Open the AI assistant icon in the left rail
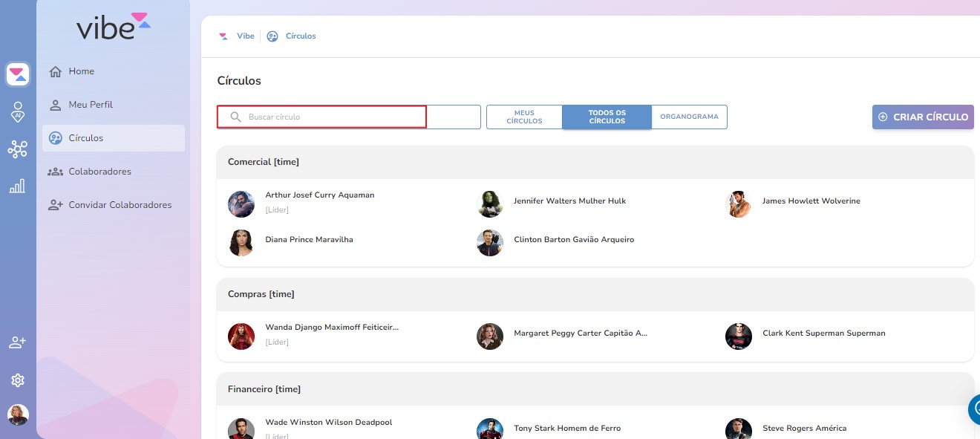The width and height of the screenshot is (980, 439). 18,111
